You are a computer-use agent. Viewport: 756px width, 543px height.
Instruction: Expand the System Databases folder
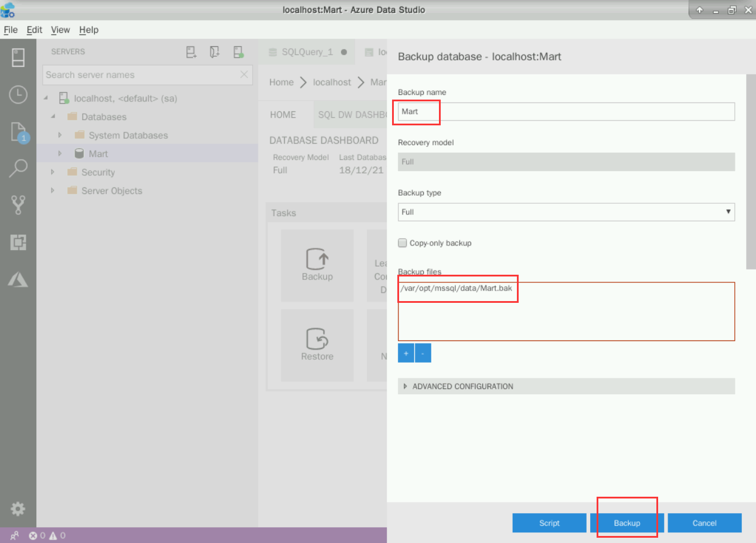(60, 135)
